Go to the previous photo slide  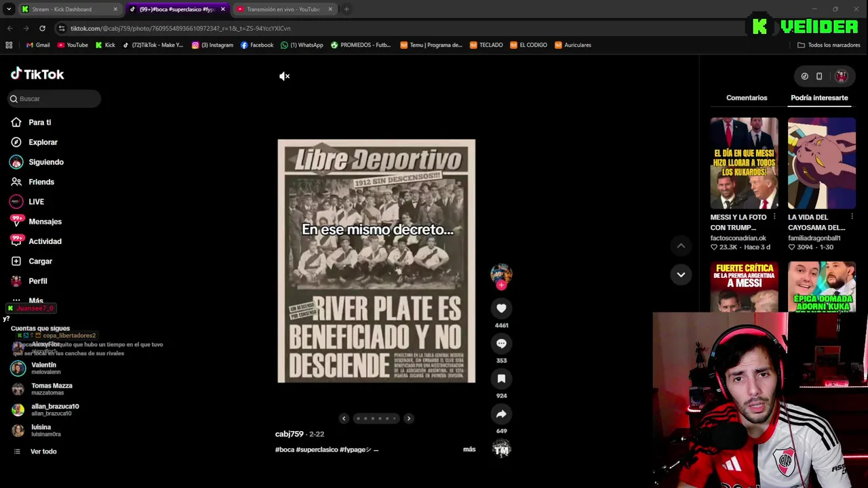point(344,419)
